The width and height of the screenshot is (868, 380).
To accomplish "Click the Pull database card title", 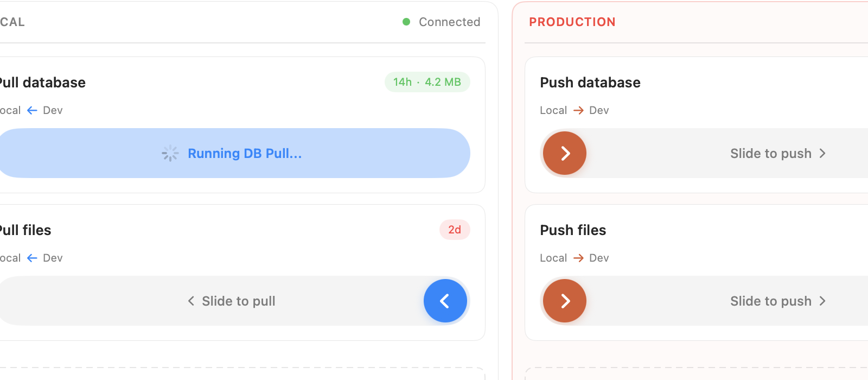I will pyautogui.click(x=42, y=83).
